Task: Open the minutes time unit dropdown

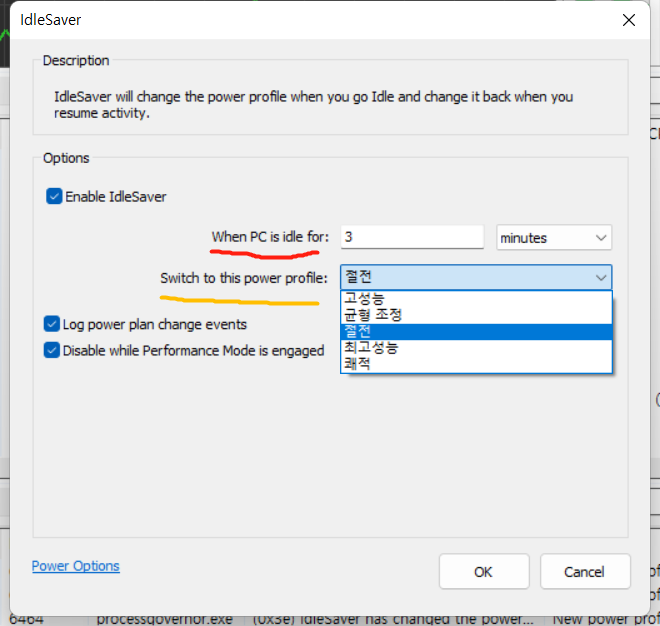Action: tap(554, 238)
